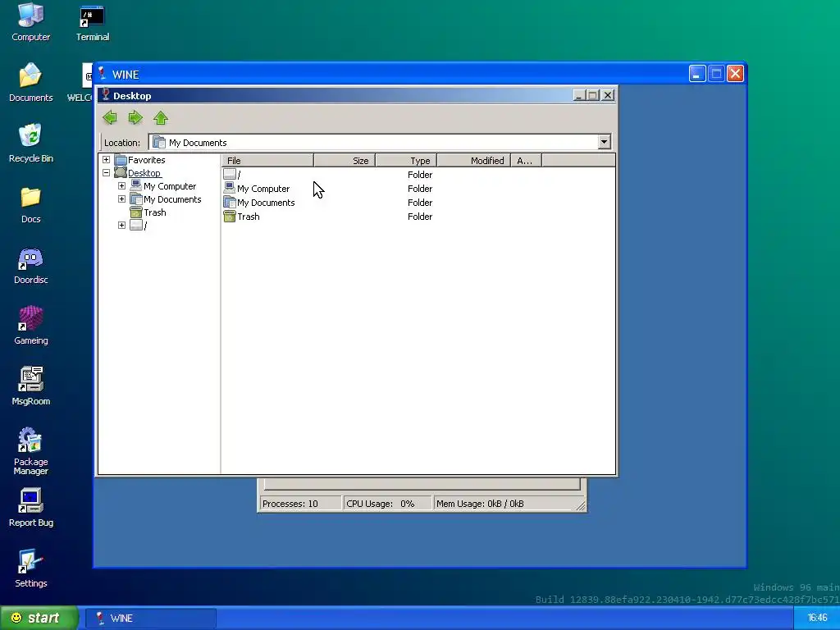Click the A... column header
The image size is (840, 630).
[526, 160]
